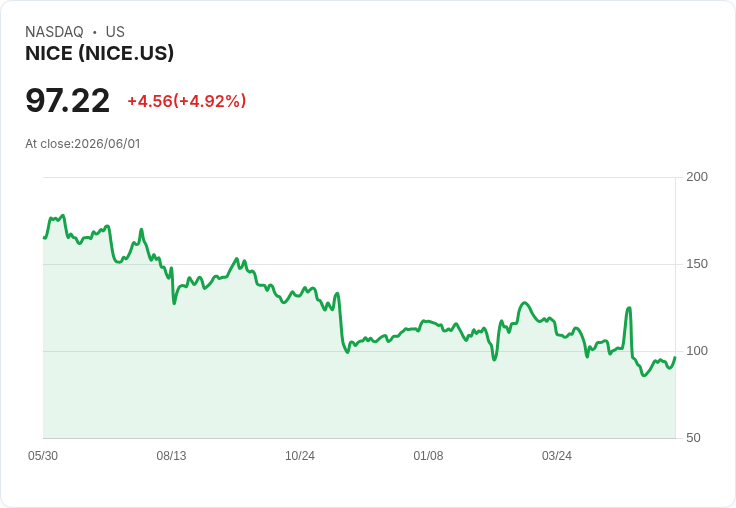Click the NICE (NICE.US) stock title
The image size is (736, 508).
(x=100, y=53)
